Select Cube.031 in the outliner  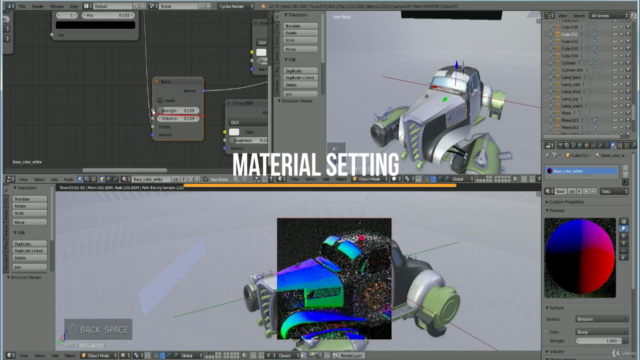pos(570,34)
